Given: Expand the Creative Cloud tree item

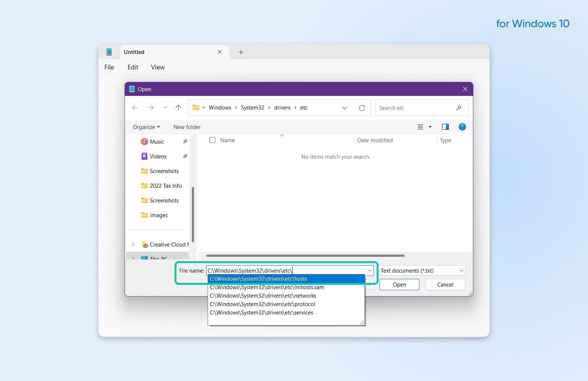Looking at the screenshot, I should [x=133, y=244].
